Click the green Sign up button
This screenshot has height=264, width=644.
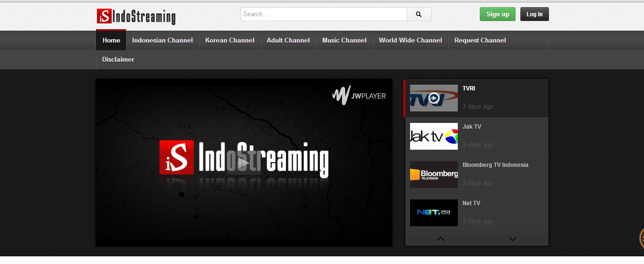pos(497,14)
